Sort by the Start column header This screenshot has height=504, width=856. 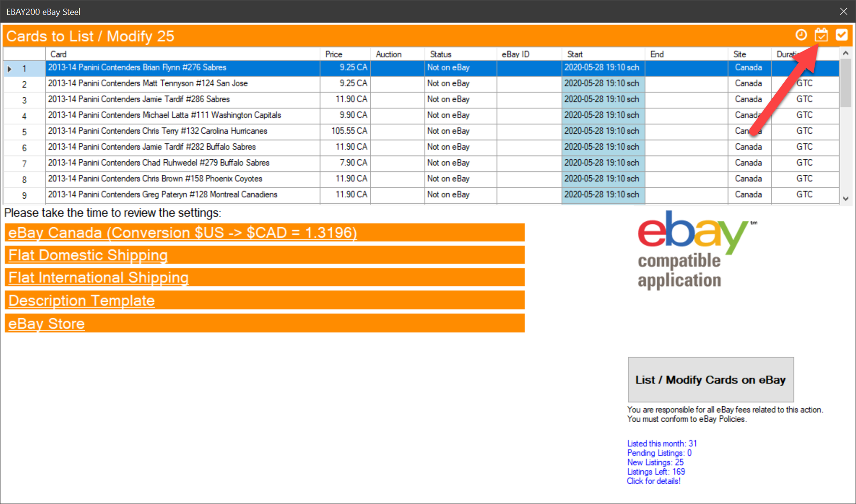pyautogui.click(x=603, y=54)
